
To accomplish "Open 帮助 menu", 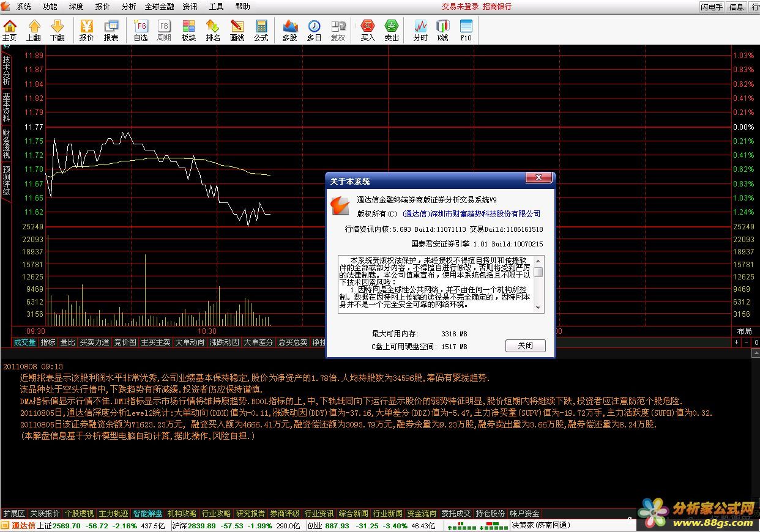I will tap(242, 7).
